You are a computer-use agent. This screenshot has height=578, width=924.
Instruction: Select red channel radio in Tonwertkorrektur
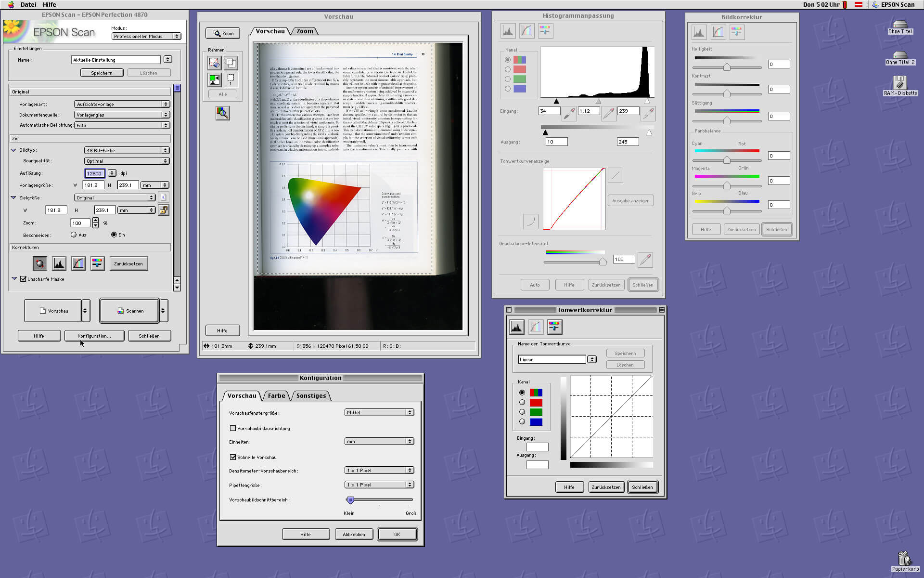click(522, 402)
